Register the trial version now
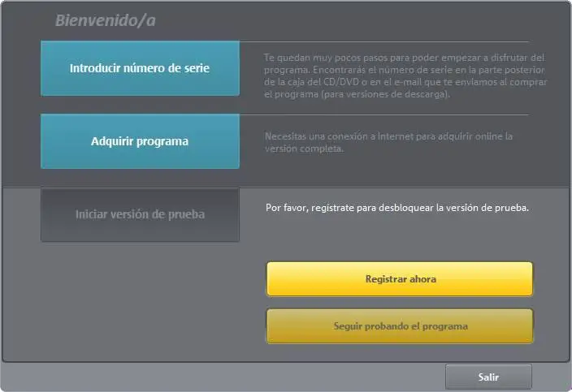The width and height of the screenshot is (572, 392). pos(400,279)
